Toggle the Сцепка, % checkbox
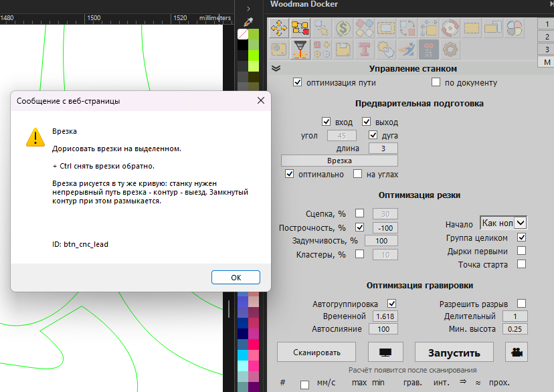 360,213
